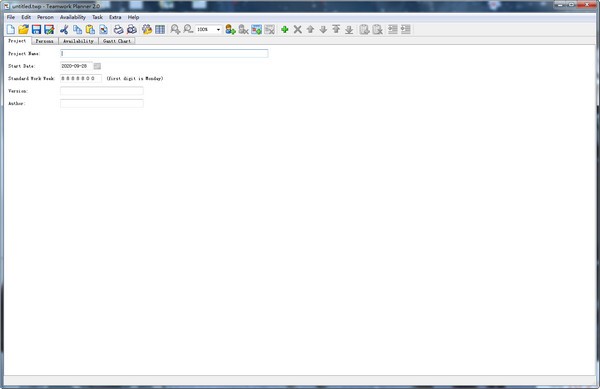Open file using the folder icon
600x389 pixels.
tap(24, 29)
